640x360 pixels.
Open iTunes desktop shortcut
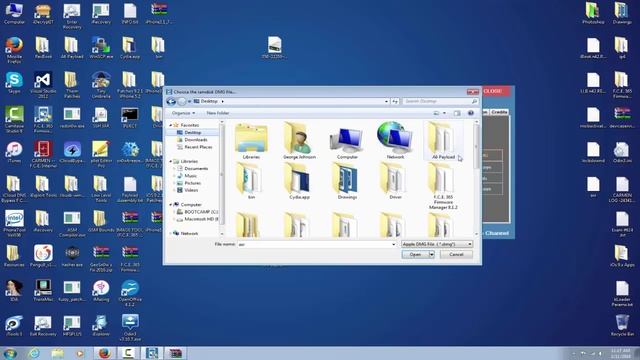[x=14, y=153]
